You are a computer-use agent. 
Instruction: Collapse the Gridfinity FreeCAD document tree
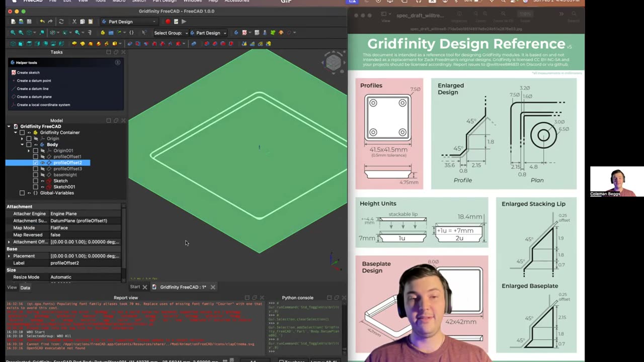click(x=9, y=127)
